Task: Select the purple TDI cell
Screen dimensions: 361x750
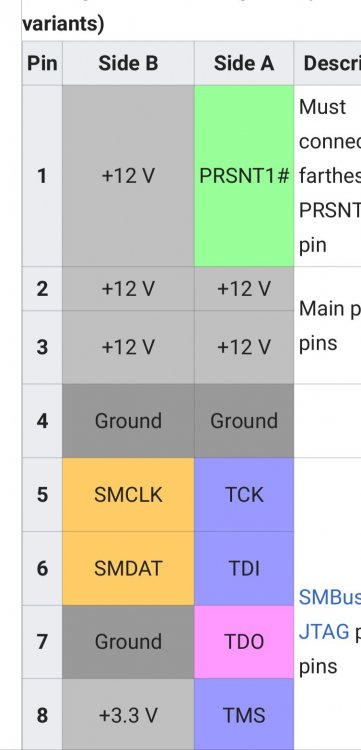Action: click(244, 568)
